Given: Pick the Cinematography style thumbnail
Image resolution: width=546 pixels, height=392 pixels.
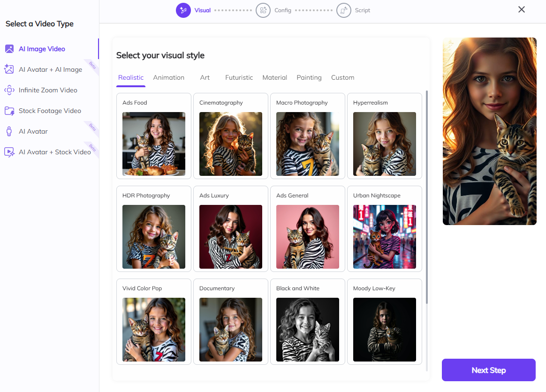Looking at the screenshot, I should click(230, 144).
